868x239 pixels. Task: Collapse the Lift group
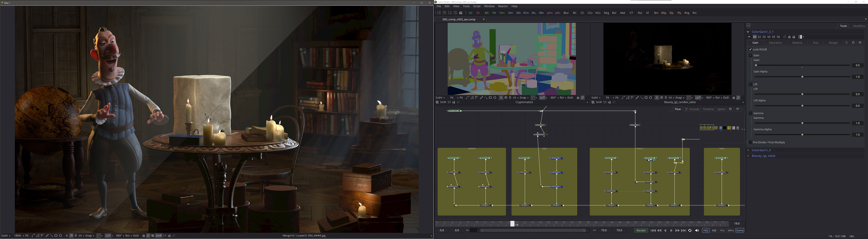coord(750,84)
